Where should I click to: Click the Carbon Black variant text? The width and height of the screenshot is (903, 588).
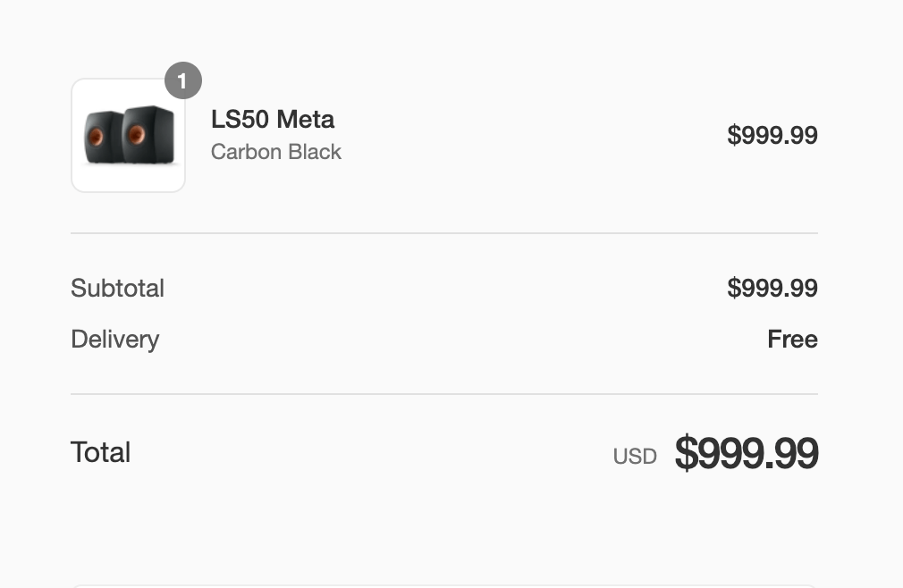[x=275, y=152]
